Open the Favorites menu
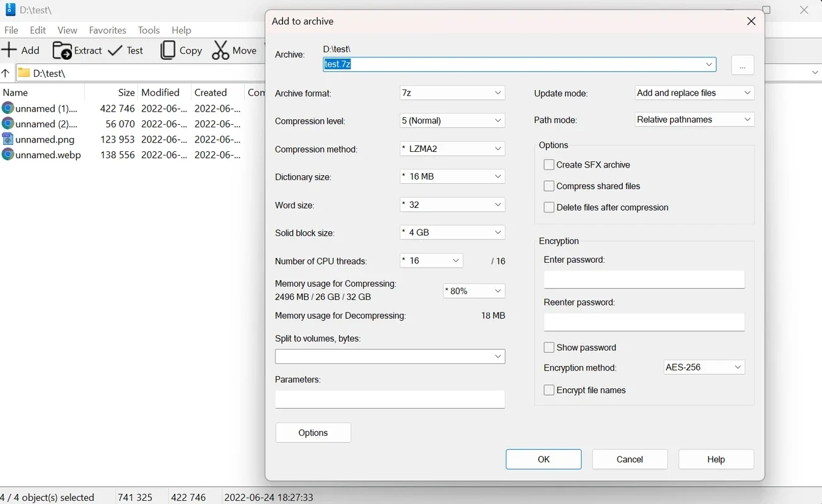 (108, 30)
